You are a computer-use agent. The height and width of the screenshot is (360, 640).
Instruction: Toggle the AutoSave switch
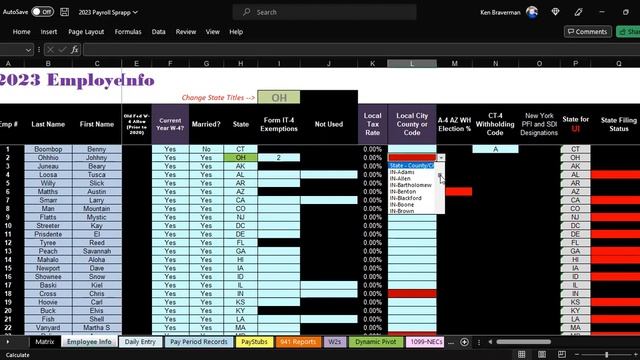pyautogui.click(x=42, y=12)
